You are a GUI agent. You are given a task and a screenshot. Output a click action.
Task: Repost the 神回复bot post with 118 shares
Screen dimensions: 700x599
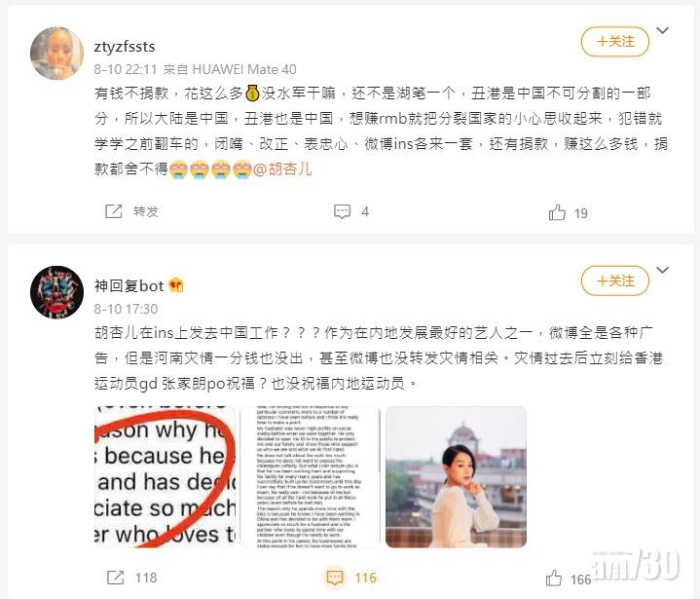click(115, 578)
